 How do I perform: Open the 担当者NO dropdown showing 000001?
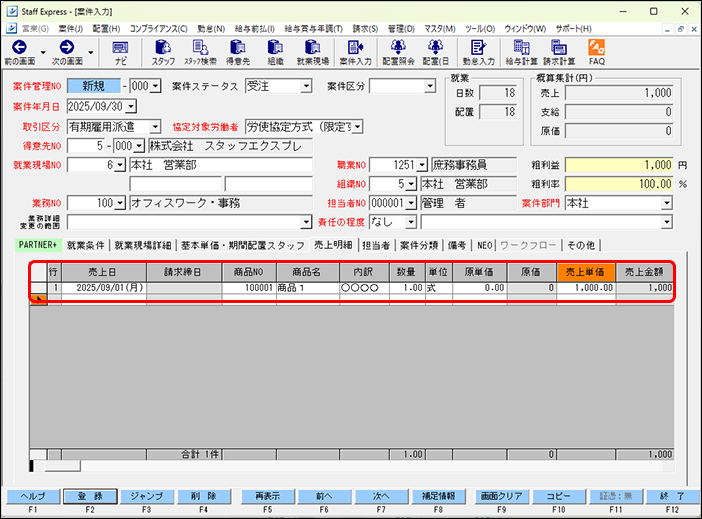click(x=411, y=203)
